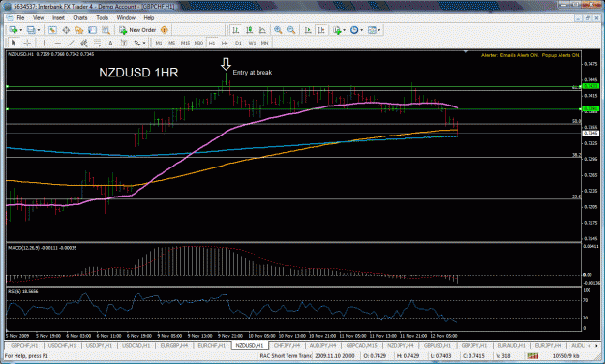Switch to the GBPCHF,H1 chart tab
This screenshot has height=364, width=605.
[x=24, y=345]
